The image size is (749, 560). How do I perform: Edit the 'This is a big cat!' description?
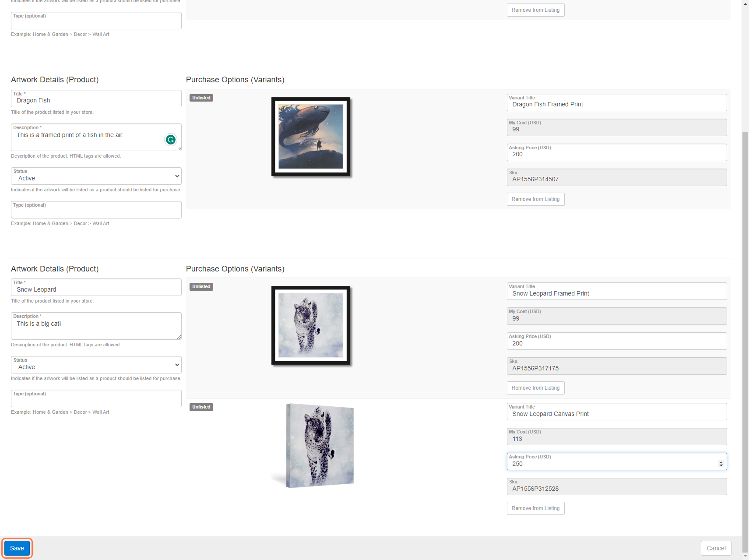pyautogui.click(x=96, y=326)
